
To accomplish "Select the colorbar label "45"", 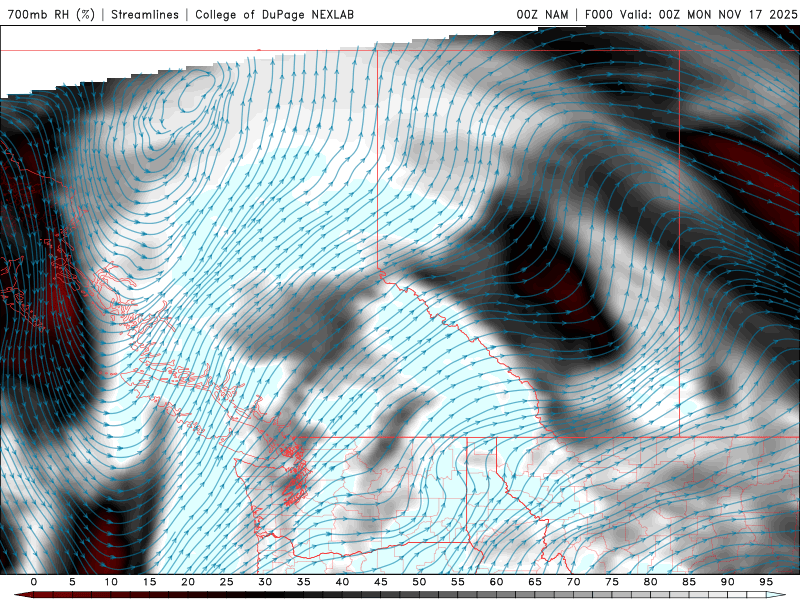I will (381, 582).
